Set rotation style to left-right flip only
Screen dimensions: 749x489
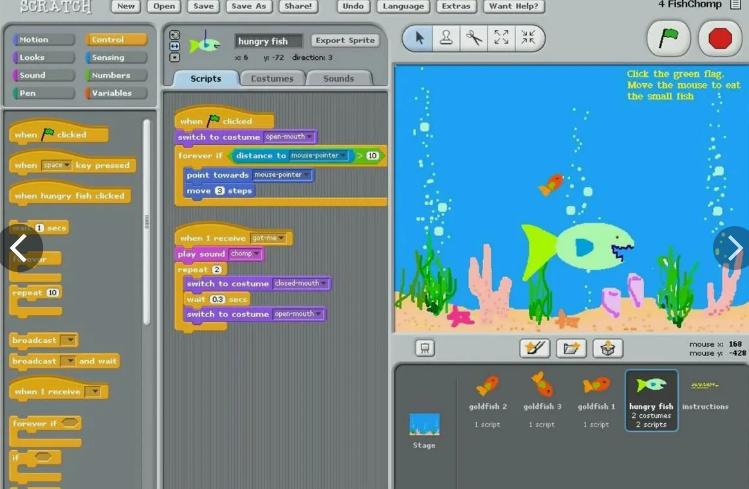tap(175, 46)
